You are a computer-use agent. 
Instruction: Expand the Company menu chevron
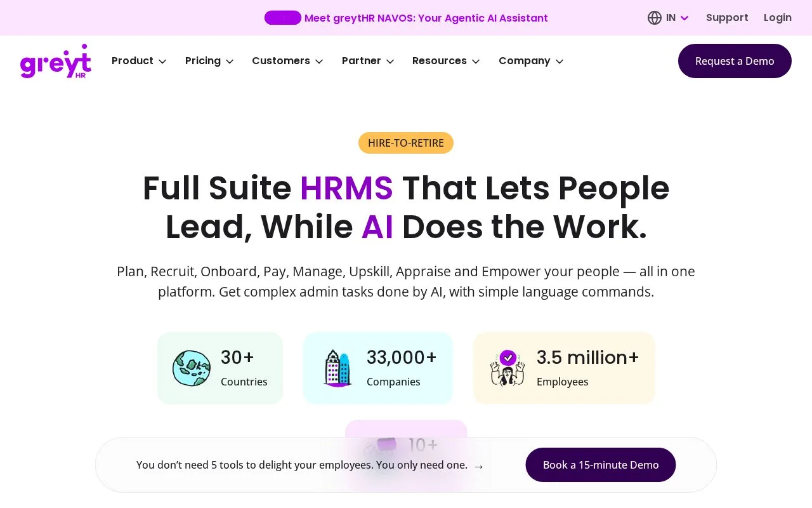[560, 62]
